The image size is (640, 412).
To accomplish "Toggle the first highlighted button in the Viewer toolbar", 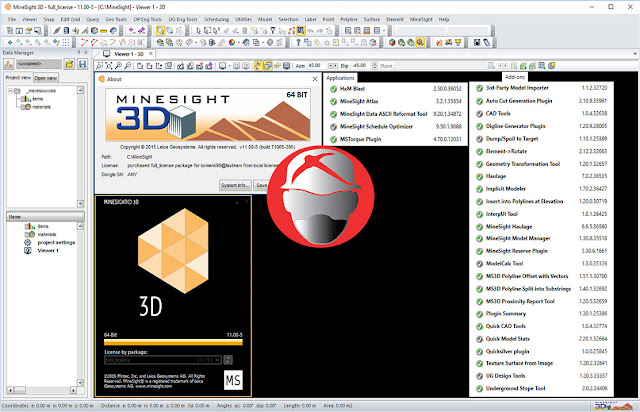I will pos(258,66).
